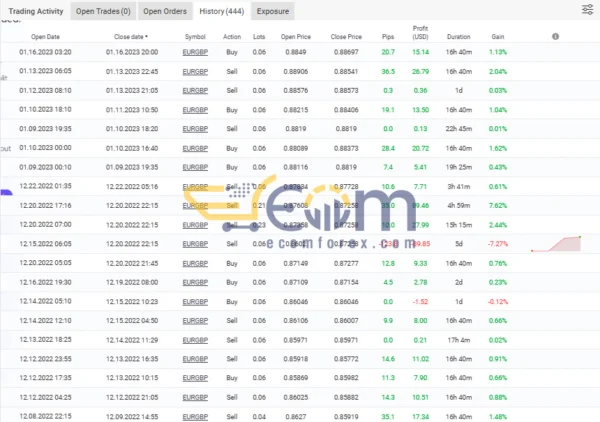The image size is (600, 422).
Task: Open EURGBP link in 12.12.2022 04:25 row
Action: (195, 397)
